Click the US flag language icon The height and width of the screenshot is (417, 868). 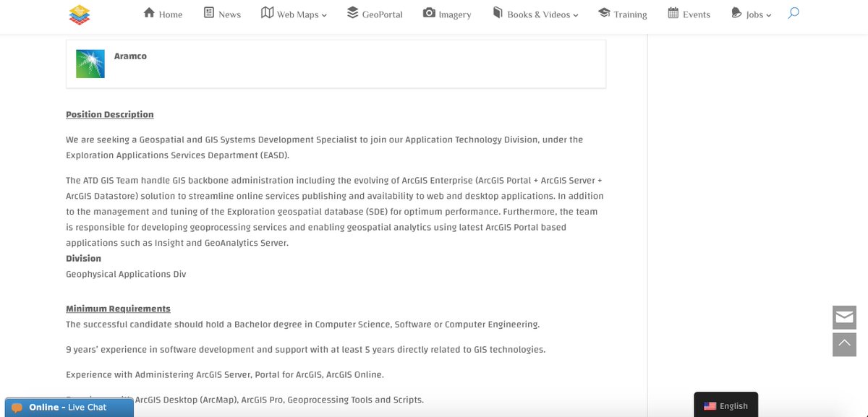click(x=710, y=406)
